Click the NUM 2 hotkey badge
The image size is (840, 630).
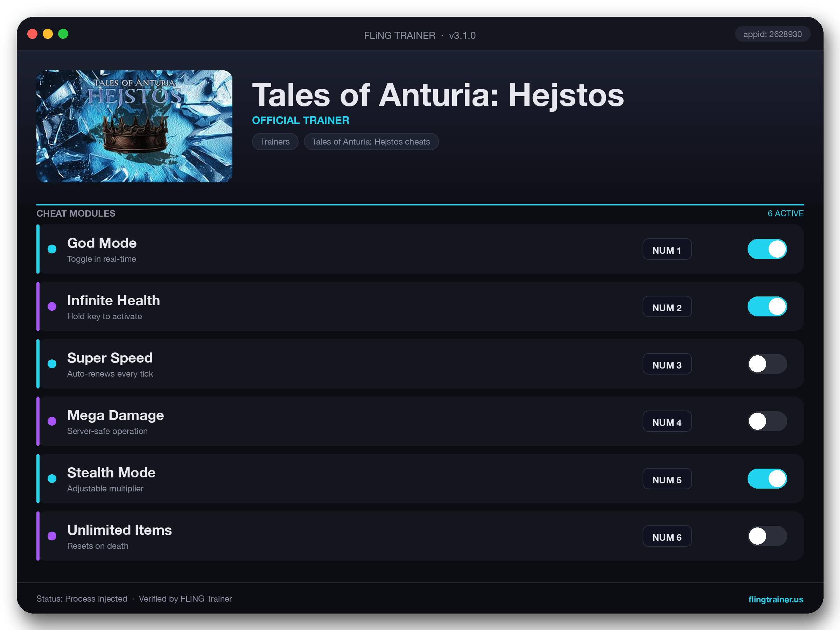click(x=667, y=307)
